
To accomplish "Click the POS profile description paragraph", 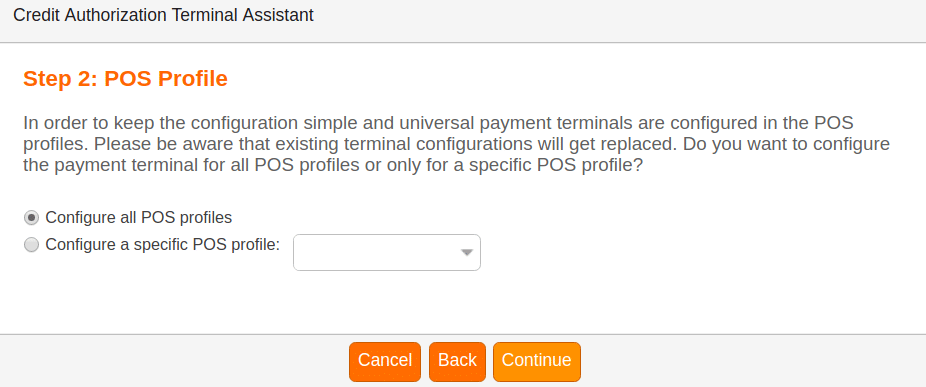I will click(x=456, y=145).
